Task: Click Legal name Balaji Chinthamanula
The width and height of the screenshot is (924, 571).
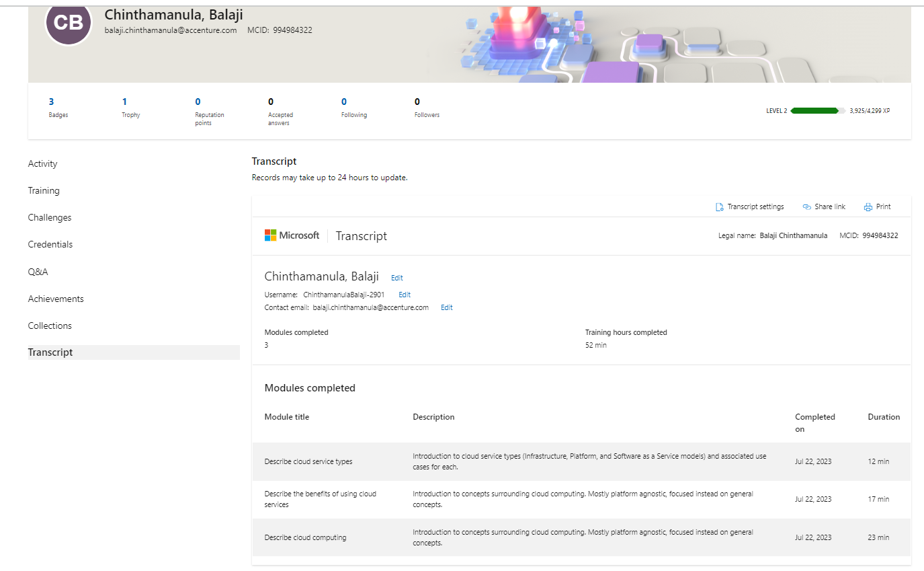Action: pos(773,236)
